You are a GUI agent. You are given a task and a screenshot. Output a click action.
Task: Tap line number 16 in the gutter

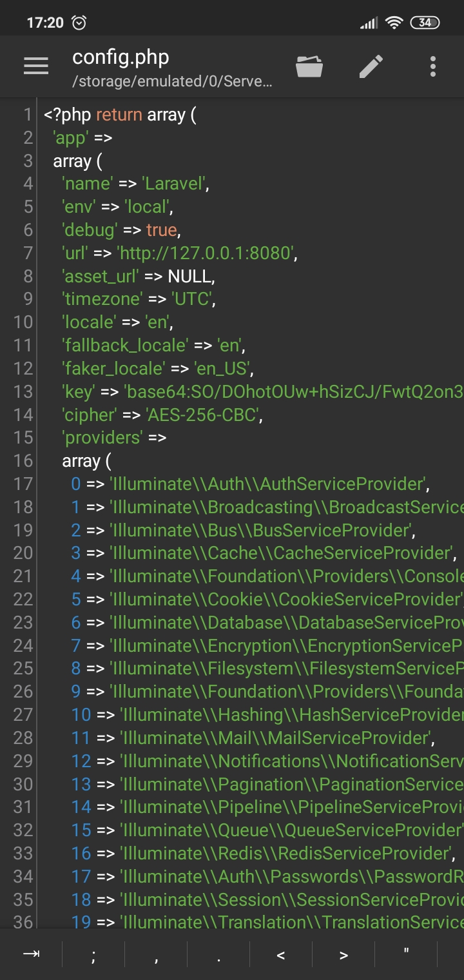[x=23, y=461]
